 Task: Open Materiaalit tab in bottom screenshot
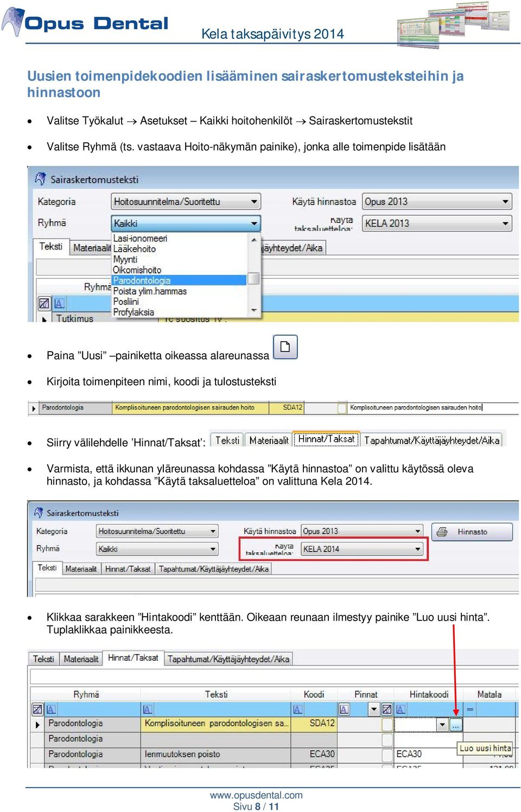pyautogui.click(x=81, y=659)
